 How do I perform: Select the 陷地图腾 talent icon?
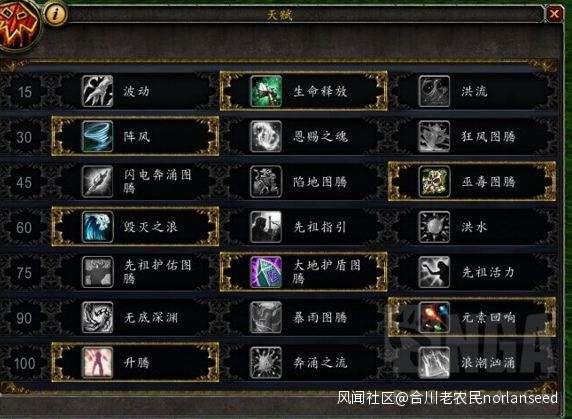[x=266, y=182]
